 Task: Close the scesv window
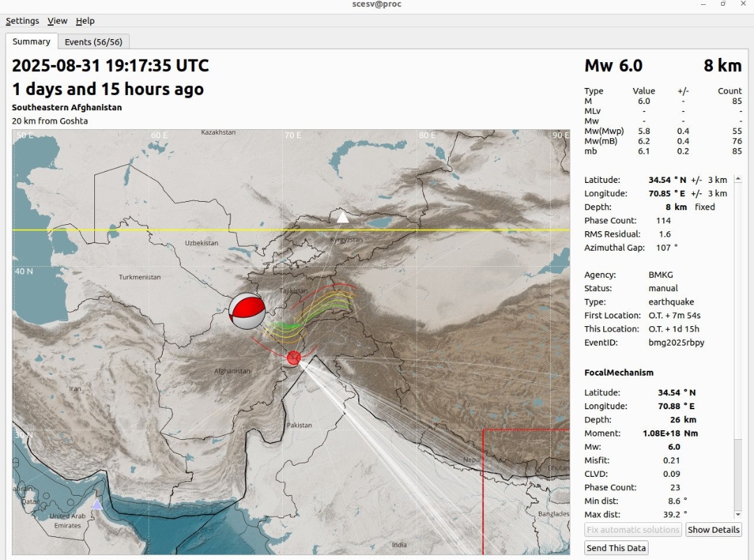coord(743,4)
